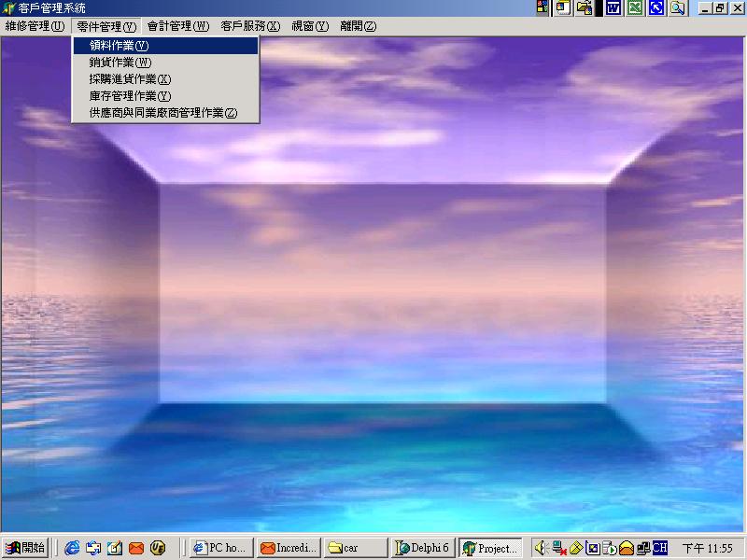Viewport: 747px width, 560px height.
Task: Click the orange envelope tray icon
Action: (627, 549)
